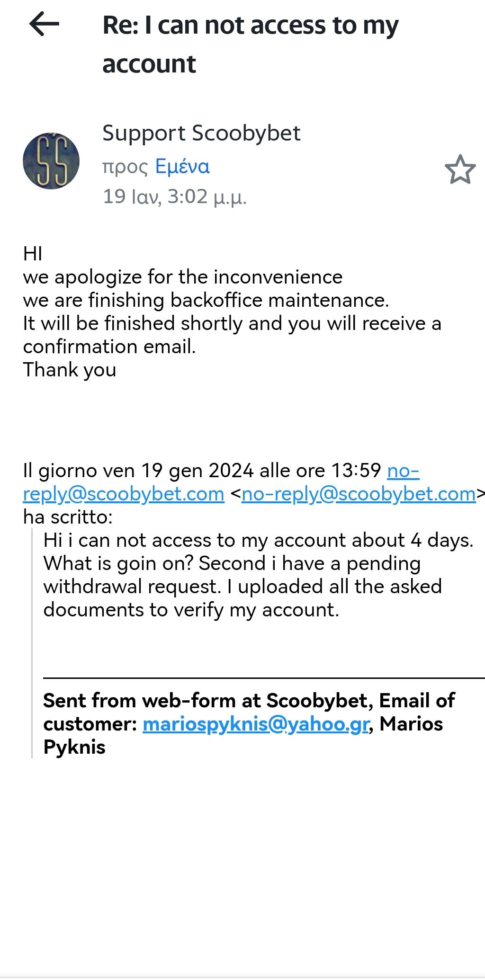Tap the 'Il giorno ven 19 gen 2024' line
485x980 pixels.
point(201,471)
